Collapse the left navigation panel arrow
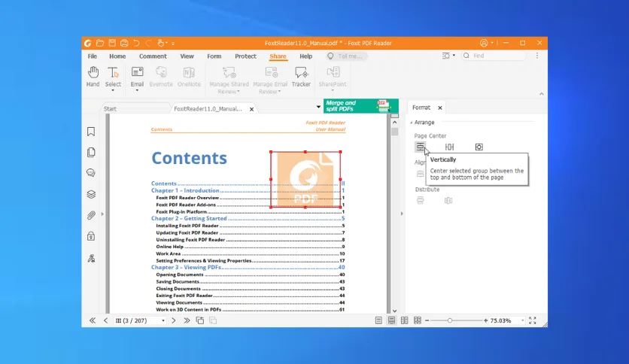 [x=102, y=214]
